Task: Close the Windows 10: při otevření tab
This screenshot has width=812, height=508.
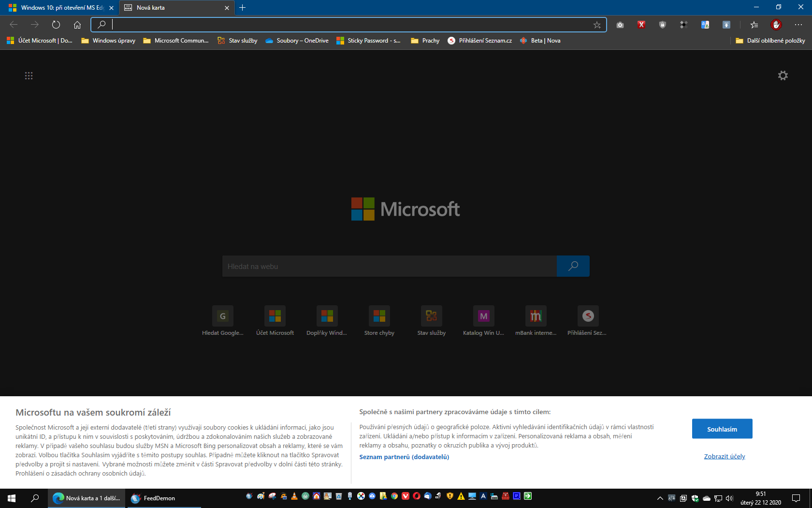Action: coord(111,8)
